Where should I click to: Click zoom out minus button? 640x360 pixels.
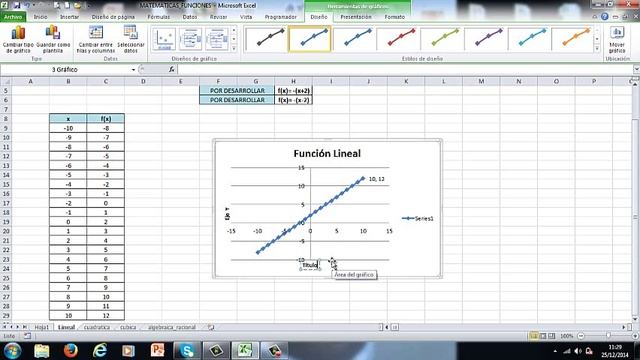click(x=581, y=336)
